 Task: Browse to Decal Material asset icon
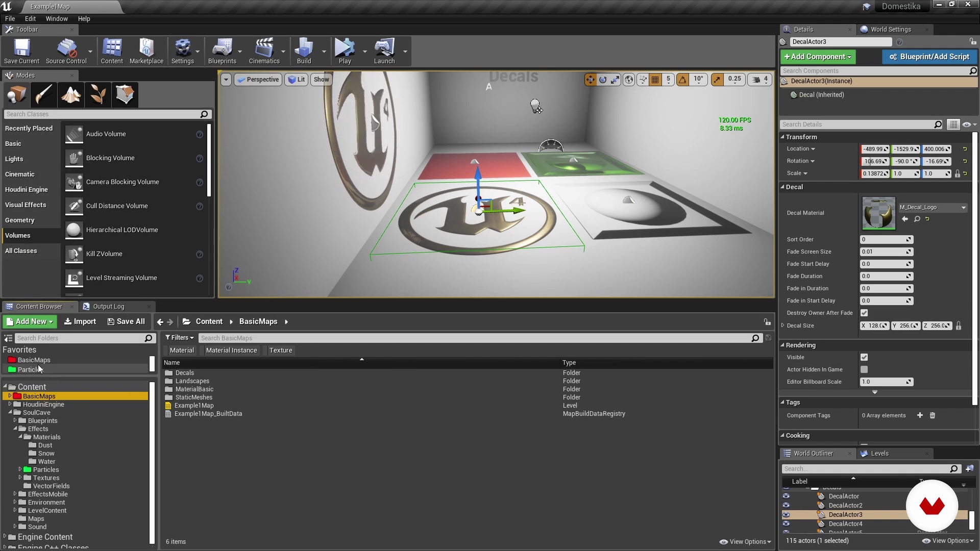click(917, 219)
